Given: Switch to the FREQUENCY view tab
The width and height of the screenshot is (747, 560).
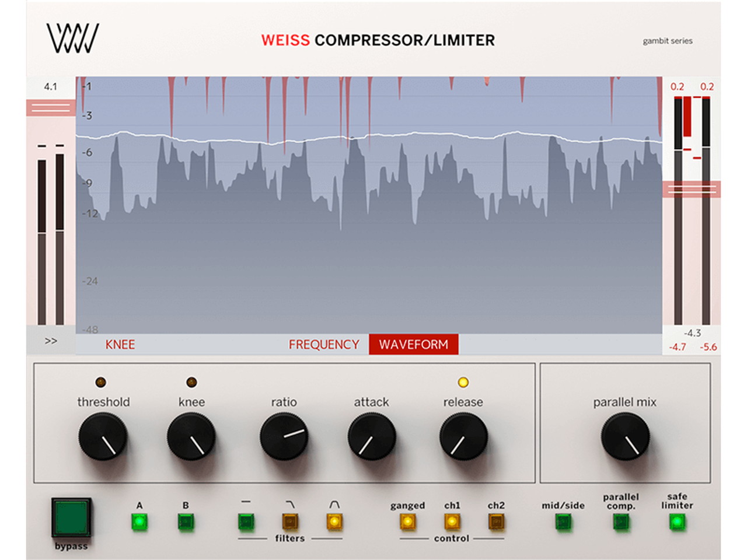Looking at the screenshot, I should tap(324, 345).
